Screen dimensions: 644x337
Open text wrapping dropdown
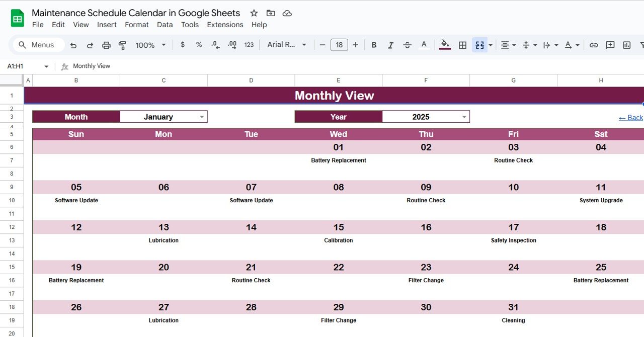(551, 45)
